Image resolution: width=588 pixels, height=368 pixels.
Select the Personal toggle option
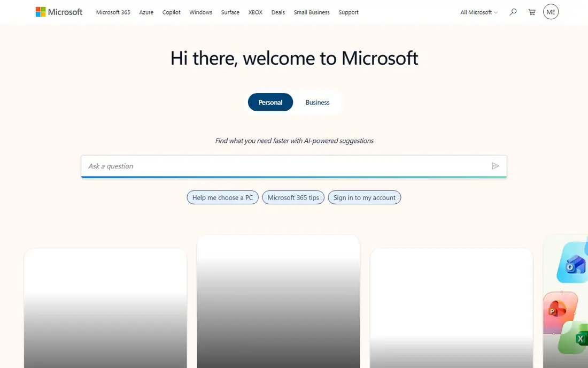270,102
